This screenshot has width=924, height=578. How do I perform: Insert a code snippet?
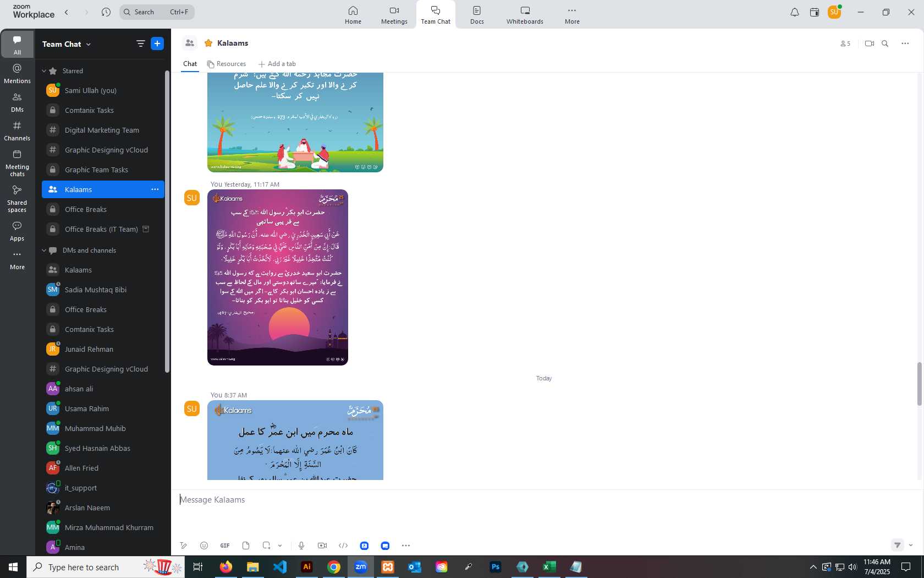coord(343,546)
